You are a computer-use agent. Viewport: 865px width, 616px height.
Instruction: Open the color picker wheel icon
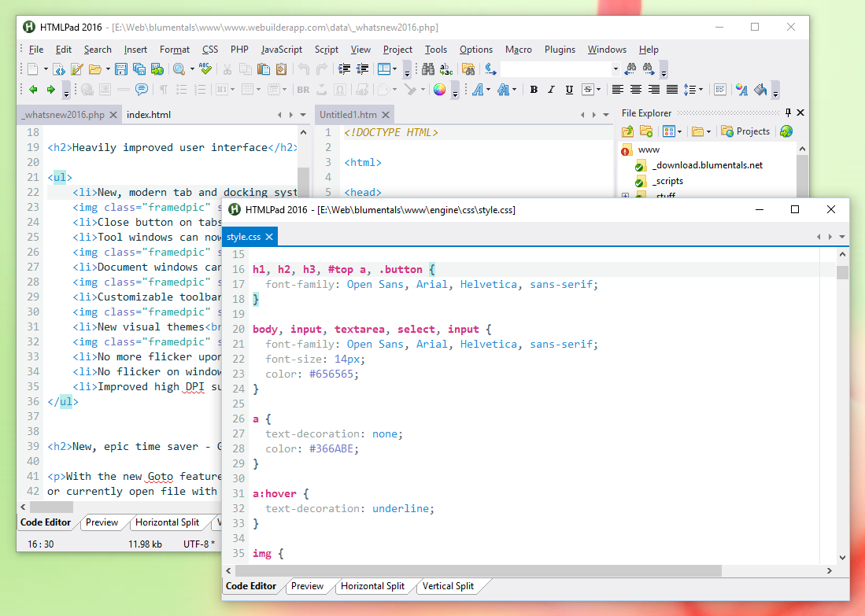pyautogui.click(x=440, y=90)
